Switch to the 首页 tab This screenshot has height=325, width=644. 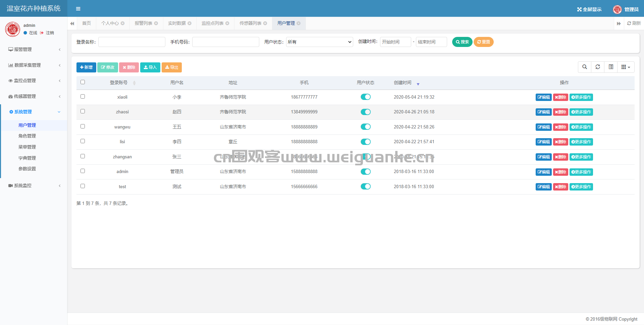pos(87,23)
